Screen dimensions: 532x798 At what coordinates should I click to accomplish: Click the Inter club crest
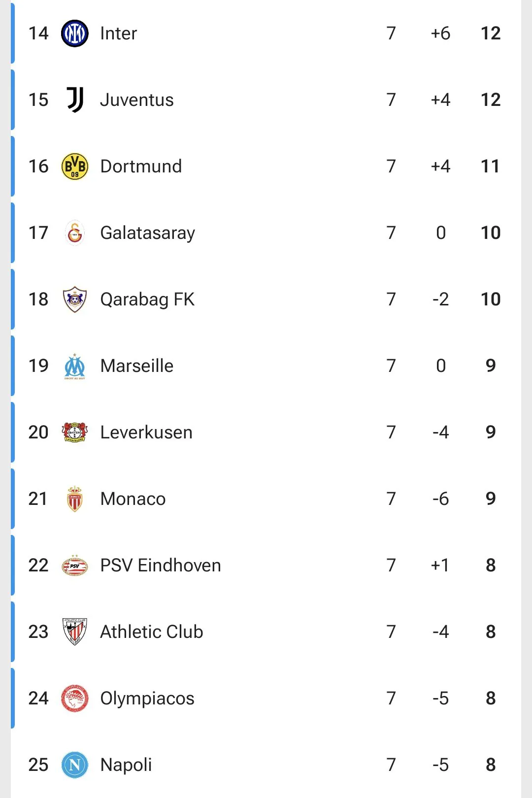tap(75, 33)
